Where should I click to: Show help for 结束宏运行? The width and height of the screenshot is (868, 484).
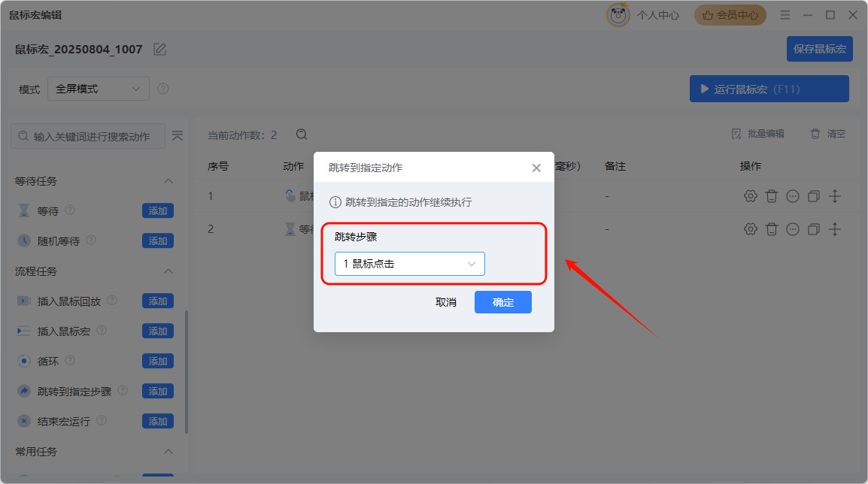[102, 420]
